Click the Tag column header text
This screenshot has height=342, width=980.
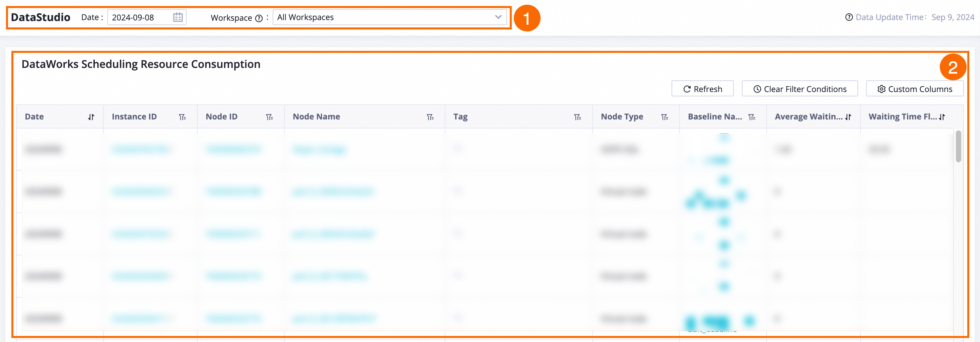(x=460, y=117)
